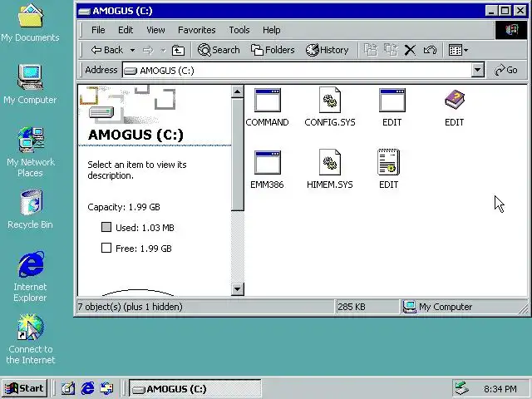Expand the Address bar dropdown
Viewport: 532px width, 399px height.
point(477,70)
